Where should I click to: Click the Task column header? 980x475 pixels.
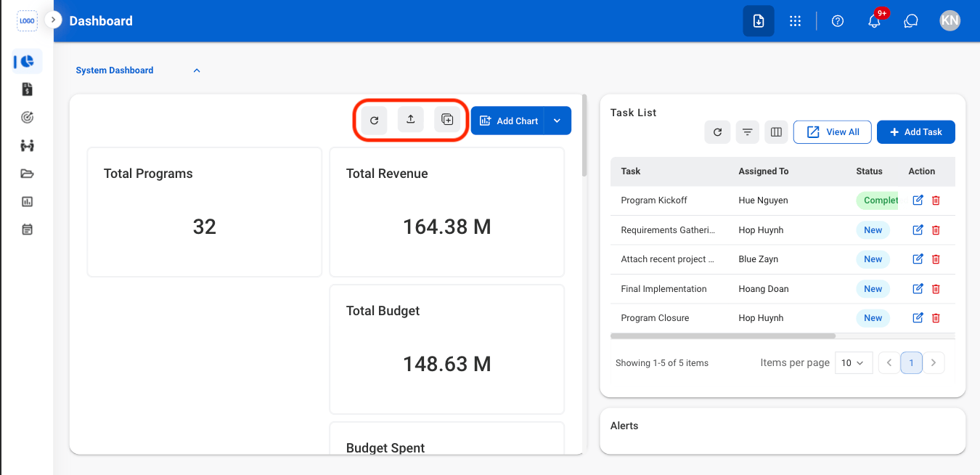point(631,171)
